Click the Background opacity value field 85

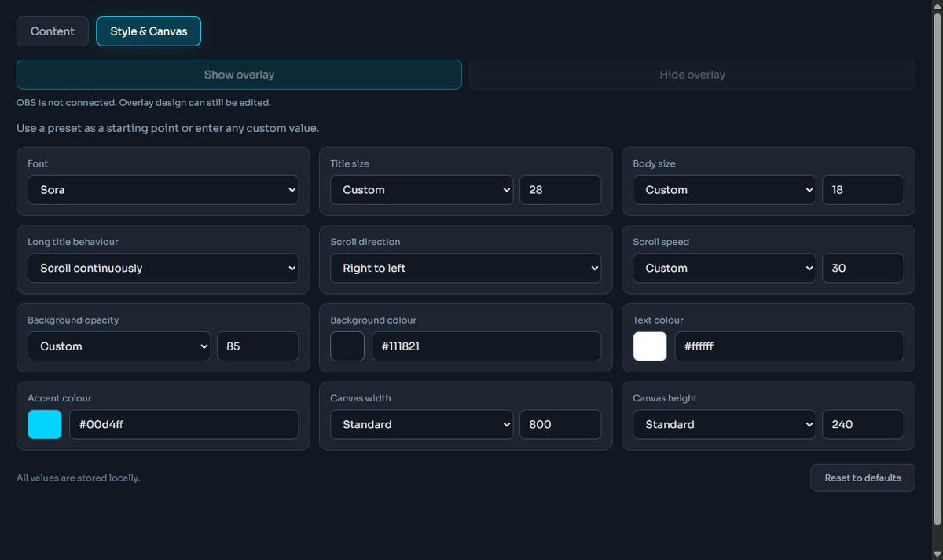[258, 346]
